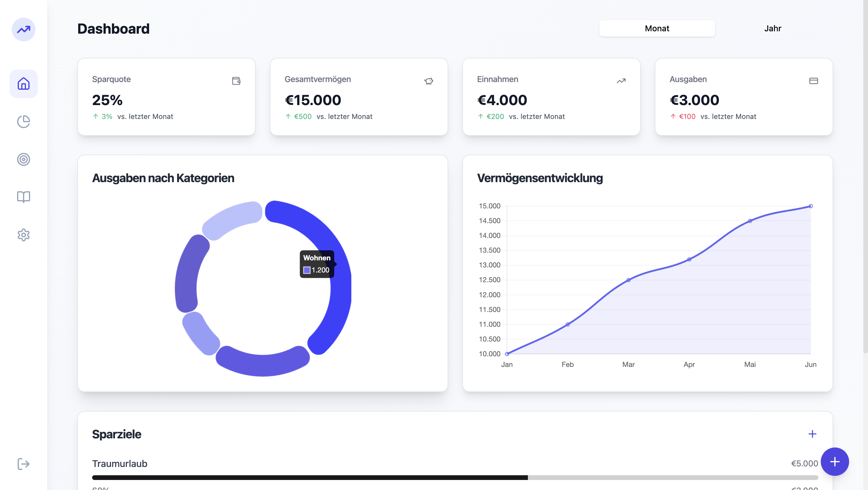868x490 pixels.
Task: Click the Sparziele section heading
Action: (x=117, y=434)
